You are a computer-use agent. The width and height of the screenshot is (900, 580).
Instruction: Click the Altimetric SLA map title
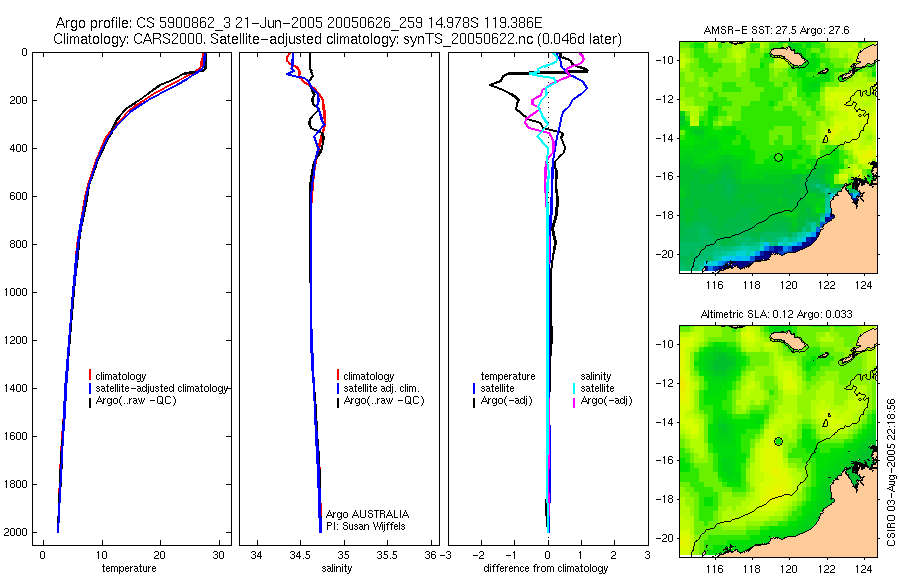pos(777,314)
